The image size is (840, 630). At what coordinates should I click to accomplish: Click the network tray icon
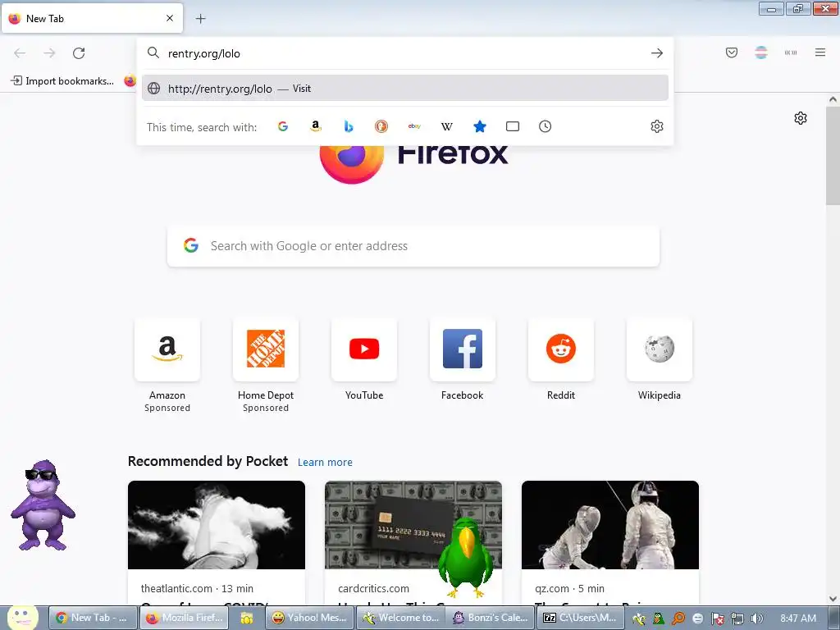click(737, 619)
